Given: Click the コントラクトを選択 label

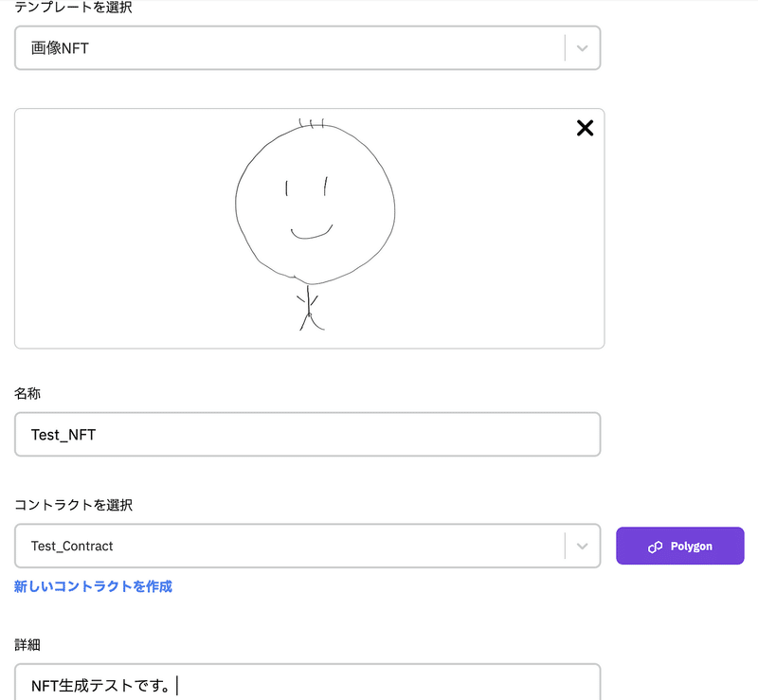Looking at the screenshot, I should coord(73,505).
